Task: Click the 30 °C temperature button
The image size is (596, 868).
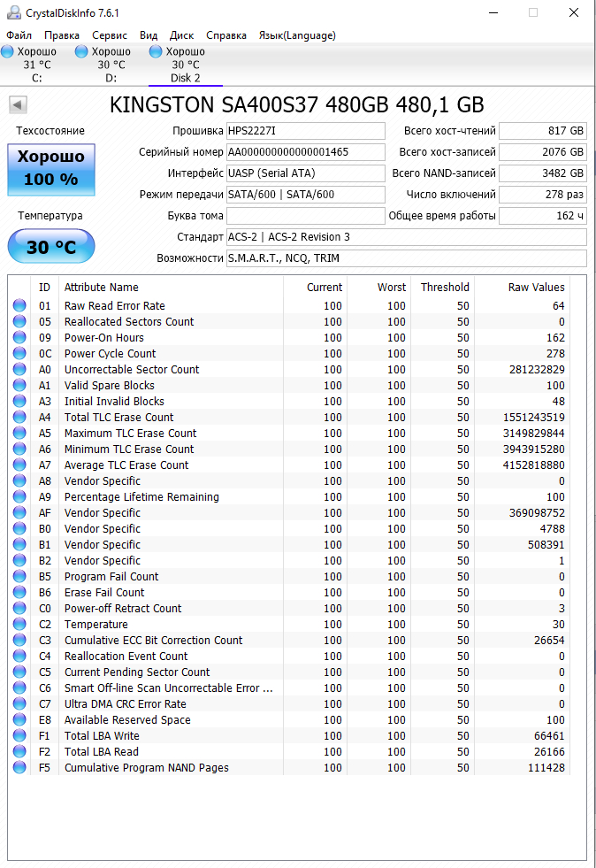Action: 51,246
